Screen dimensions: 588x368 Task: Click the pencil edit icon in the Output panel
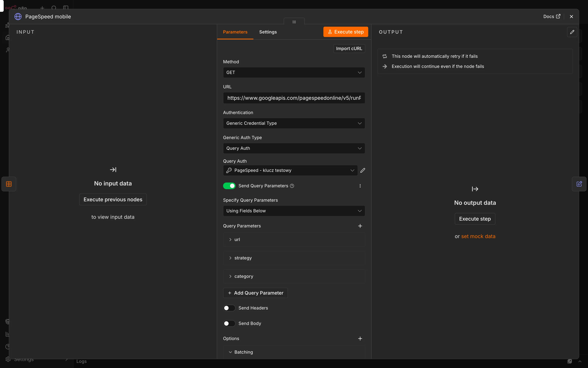click(x=572, y=32)
